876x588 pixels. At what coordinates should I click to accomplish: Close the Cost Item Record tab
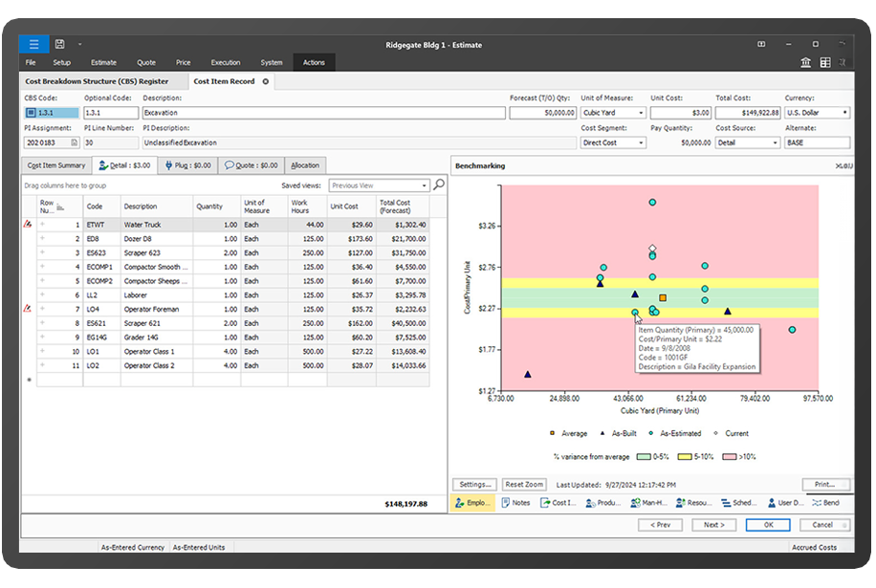pyautogui.click(x=266, y=81)
